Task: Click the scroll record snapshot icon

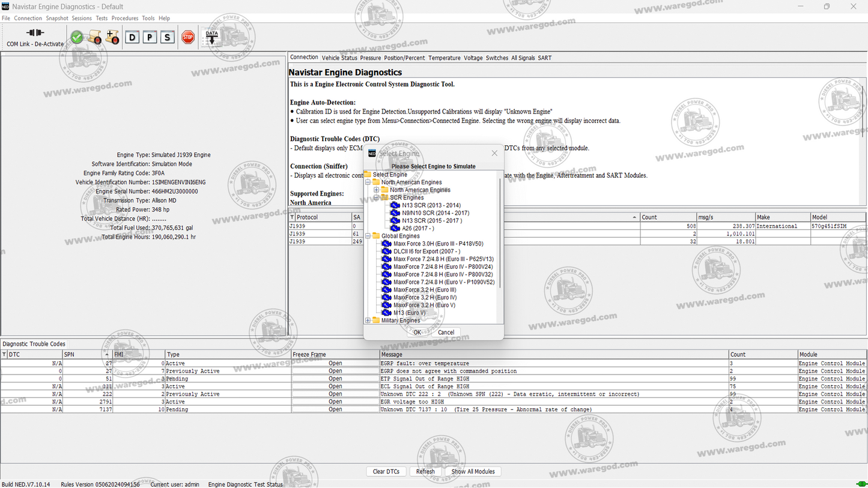Action: tap(94, 38)
